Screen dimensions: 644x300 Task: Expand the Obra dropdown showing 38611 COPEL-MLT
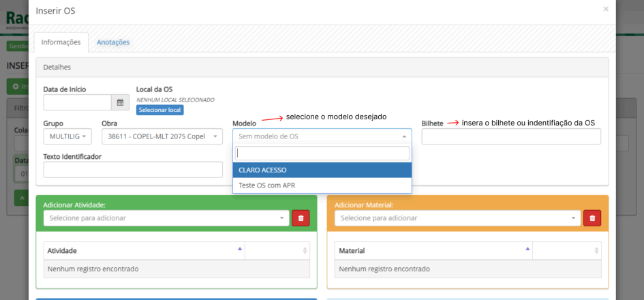click(x=162, y=136)
